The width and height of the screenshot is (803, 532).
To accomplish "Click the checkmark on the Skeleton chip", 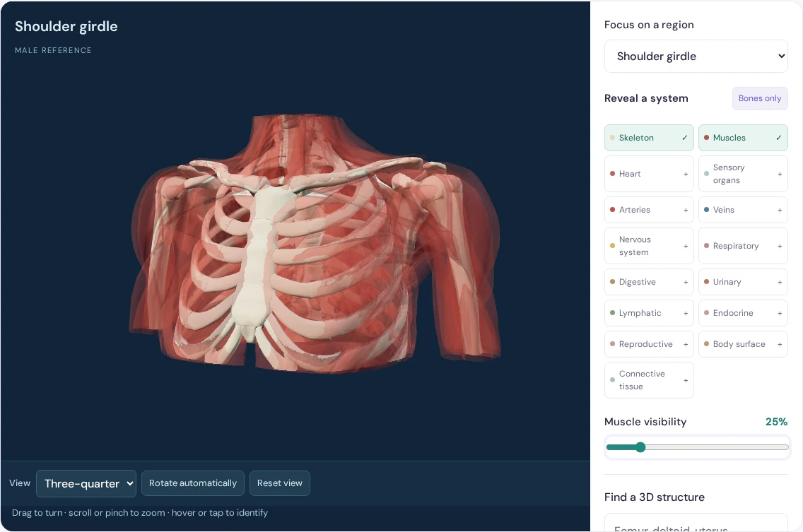I will coord(685,138).
